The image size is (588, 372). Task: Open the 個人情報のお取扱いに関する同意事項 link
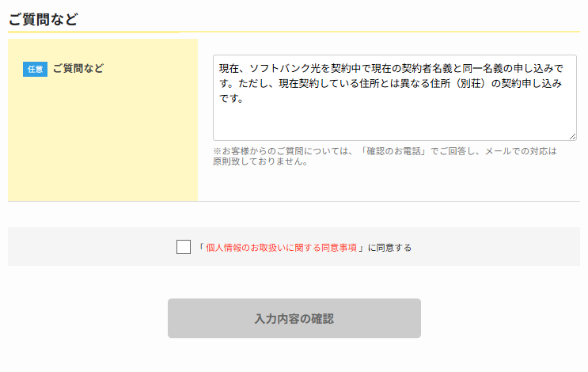pos(284,248)
